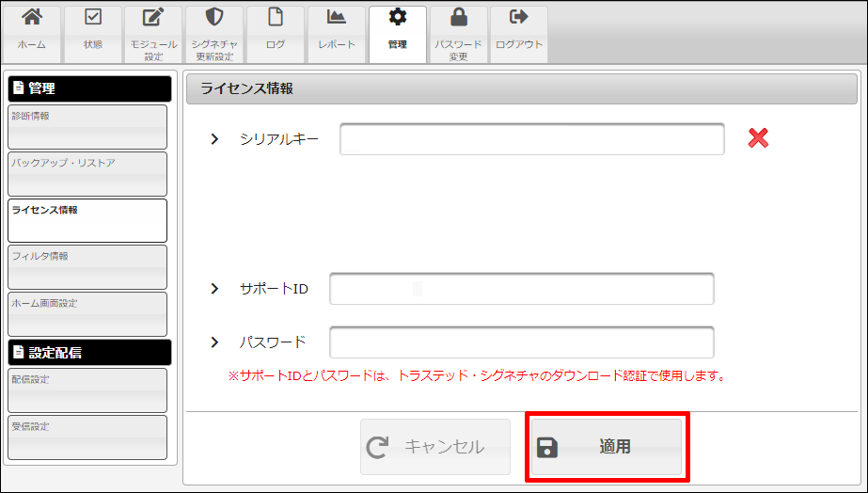Expand the シリアルキー chevron arrow
Image resolution: width=868 pixels, height=493 pixels.
(x=214, y=139)
